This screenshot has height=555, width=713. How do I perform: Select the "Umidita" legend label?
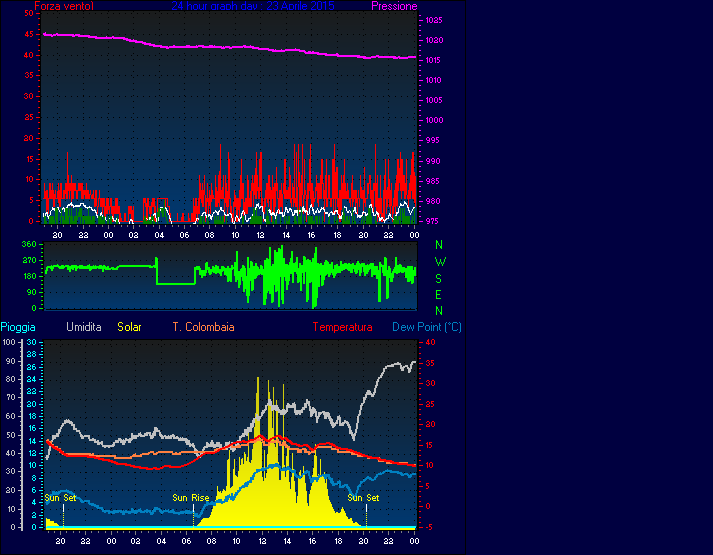pyautogui.click(x=84, y=327)
